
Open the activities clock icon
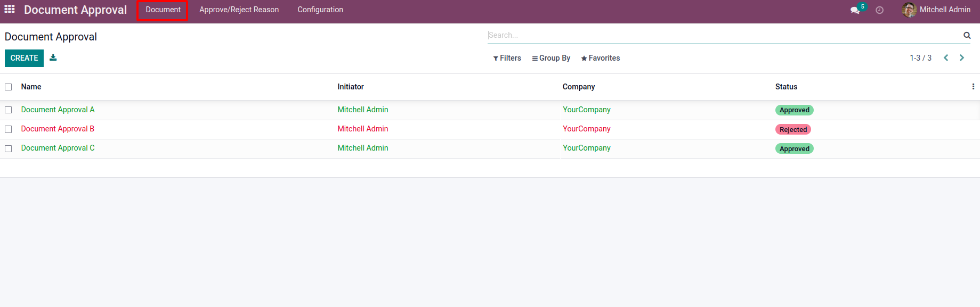coord(880,10)
